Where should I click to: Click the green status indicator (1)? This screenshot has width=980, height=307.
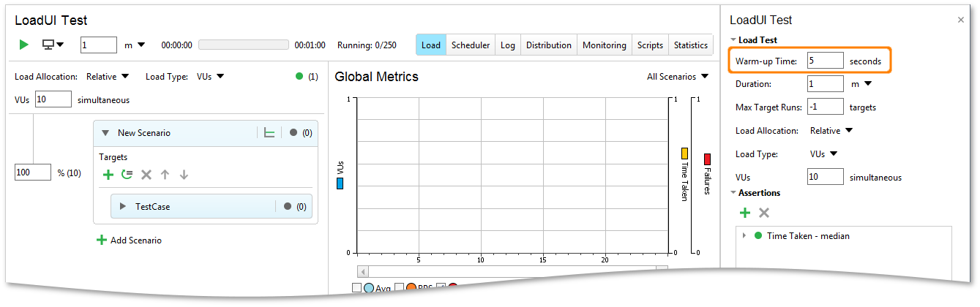(299, 76)
